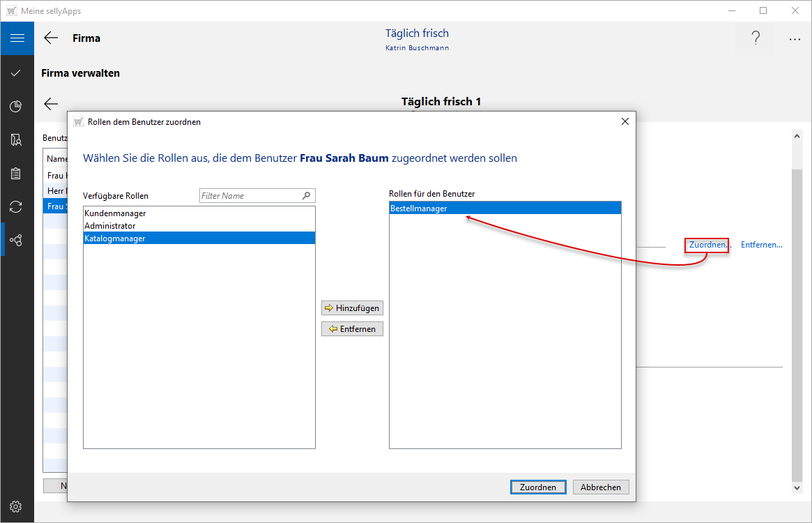Click the checkmark icon in sidebar

point(17,73)
